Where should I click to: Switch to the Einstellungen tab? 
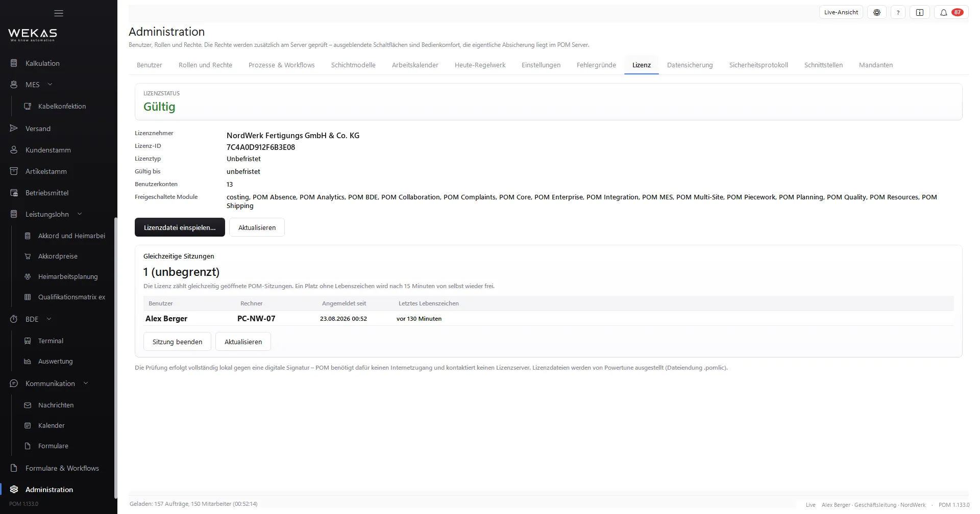pyautogui.click(x=541, y=65)
